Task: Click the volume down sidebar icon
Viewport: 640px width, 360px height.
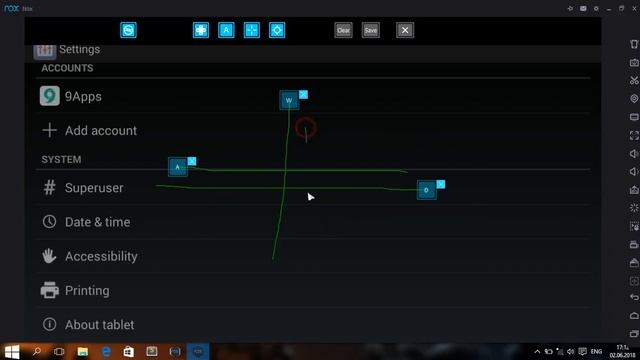Action: point(634,171)
